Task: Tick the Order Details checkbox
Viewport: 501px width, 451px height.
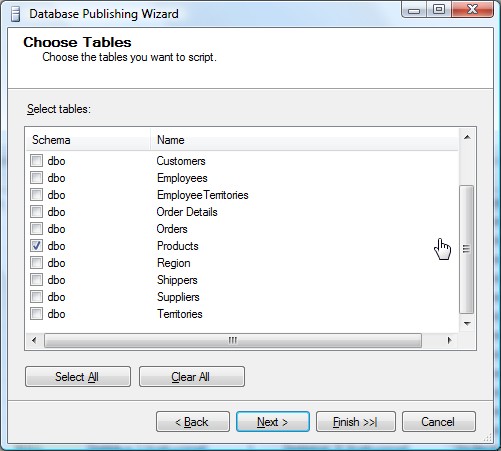Action: click(36, 212)
